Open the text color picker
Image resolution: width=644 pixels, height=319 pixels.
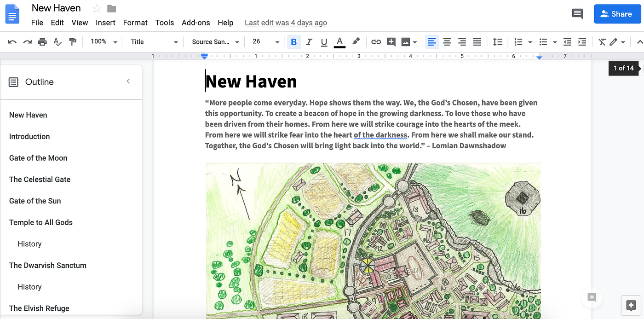pos(339,42)
